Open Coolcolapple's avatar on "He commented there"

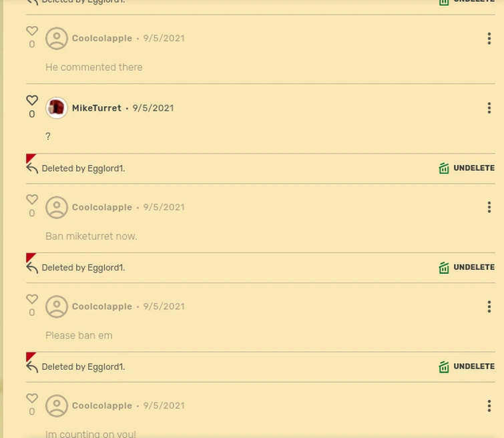click(57, 38)
